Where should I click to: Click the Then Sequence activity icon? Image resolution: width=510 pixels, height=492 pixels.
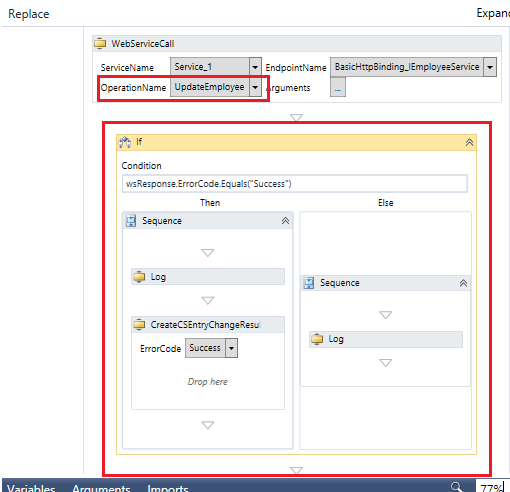click(131, 221)
